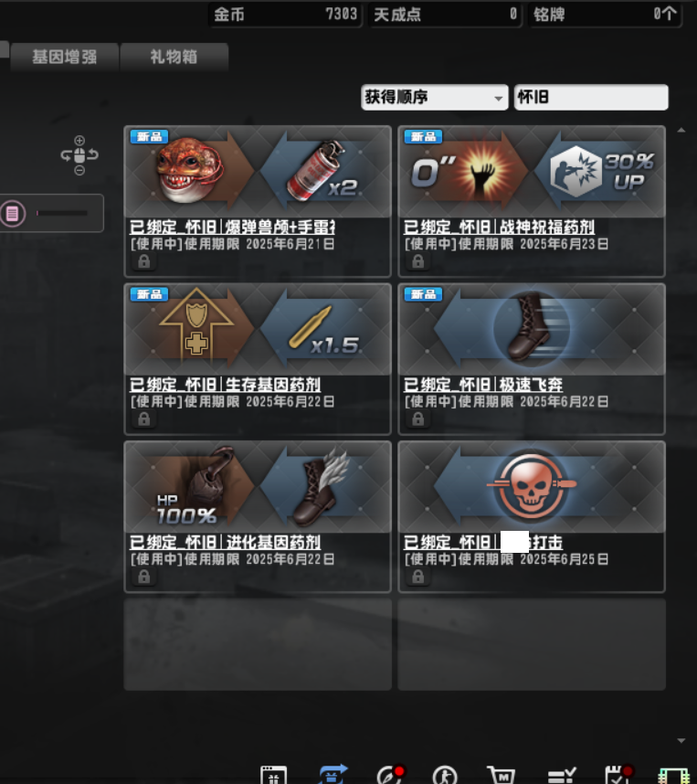Viewport: 697px width, 784px height.
Task: Click the mouse rotate control icon
Action: (x=79, y=155)
